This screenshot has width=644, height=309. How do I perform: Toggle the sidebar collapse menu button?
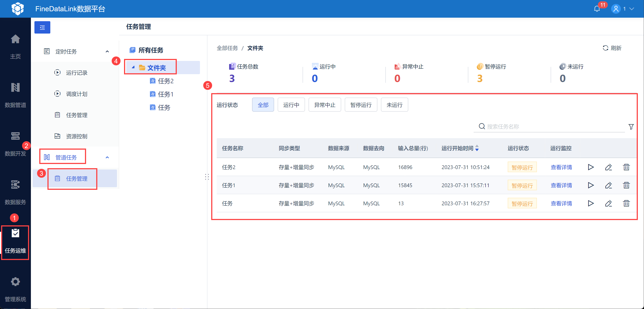42,28
